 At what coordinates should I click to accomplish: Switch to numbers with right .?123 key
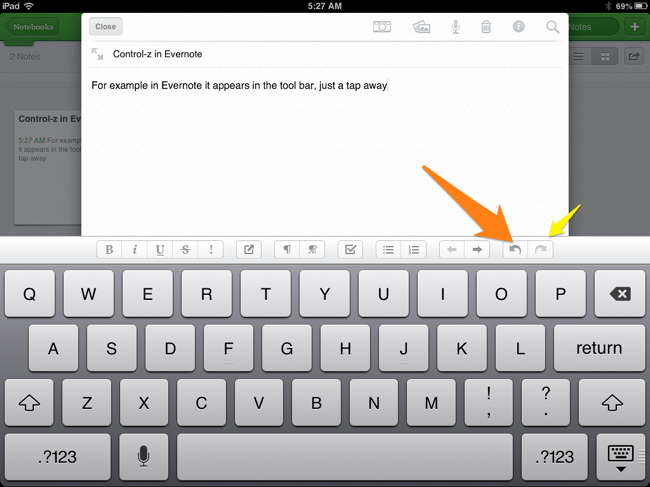pos(555,457)
